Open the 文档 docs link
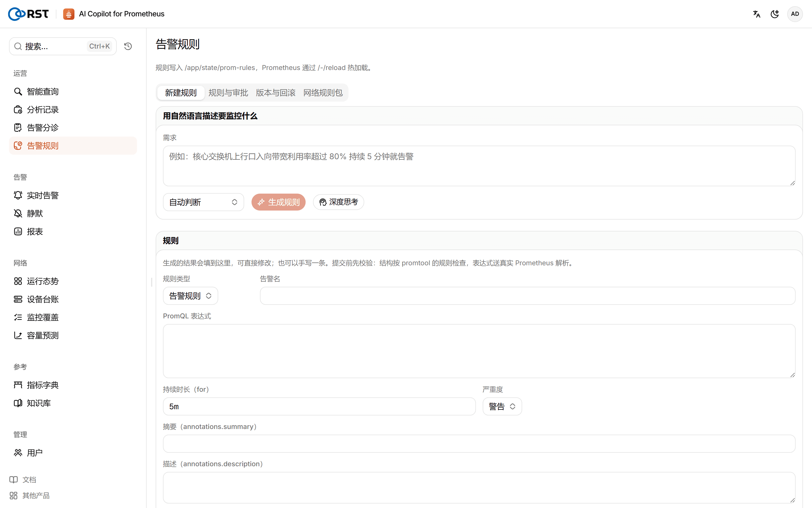 [x=23, y=479]
